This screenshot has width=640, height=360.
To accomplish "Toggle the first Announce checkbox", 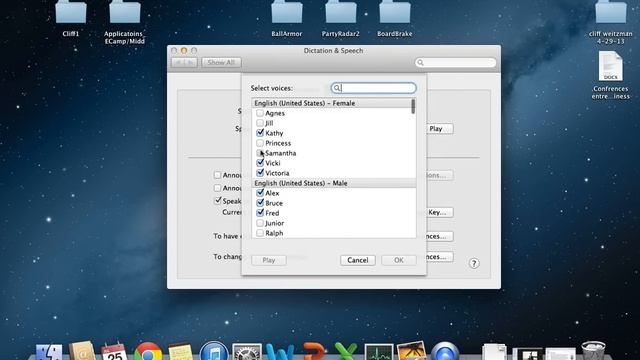I will tap(217, 175).
